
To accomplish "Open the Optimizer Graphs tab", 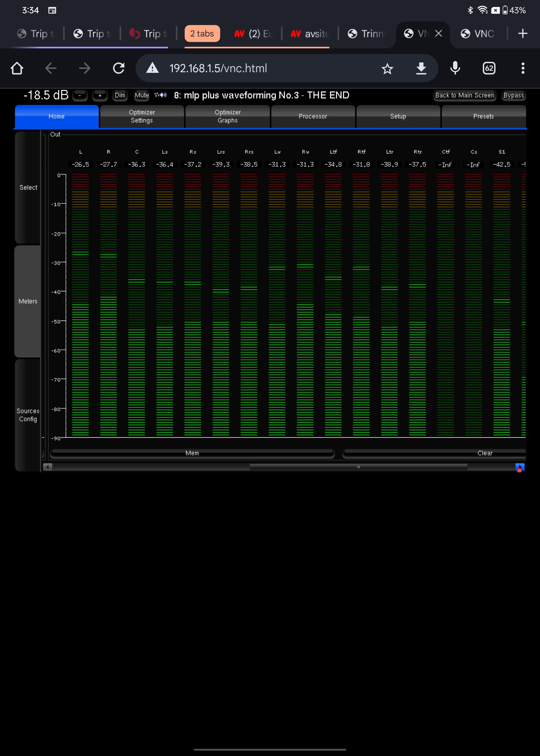I will pyautogui.click(x=227, y=116).
